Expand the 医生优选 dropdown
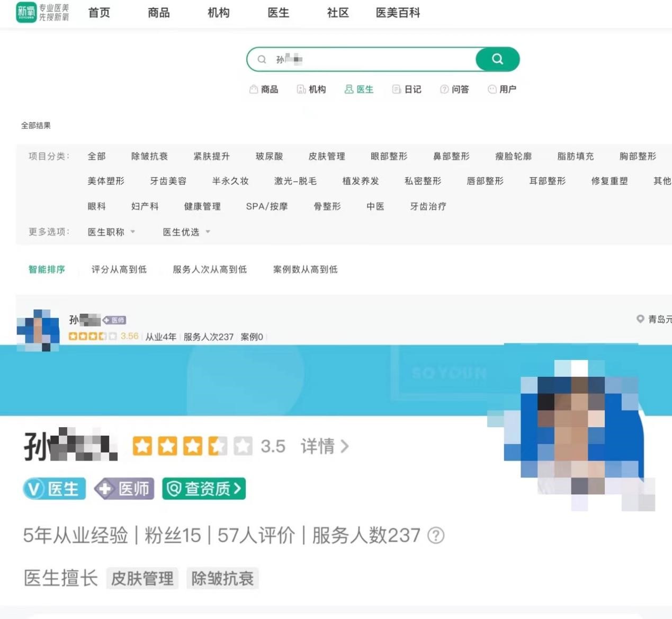The width and height of the screenshot is (672, 619). click(x=186, y=232)
